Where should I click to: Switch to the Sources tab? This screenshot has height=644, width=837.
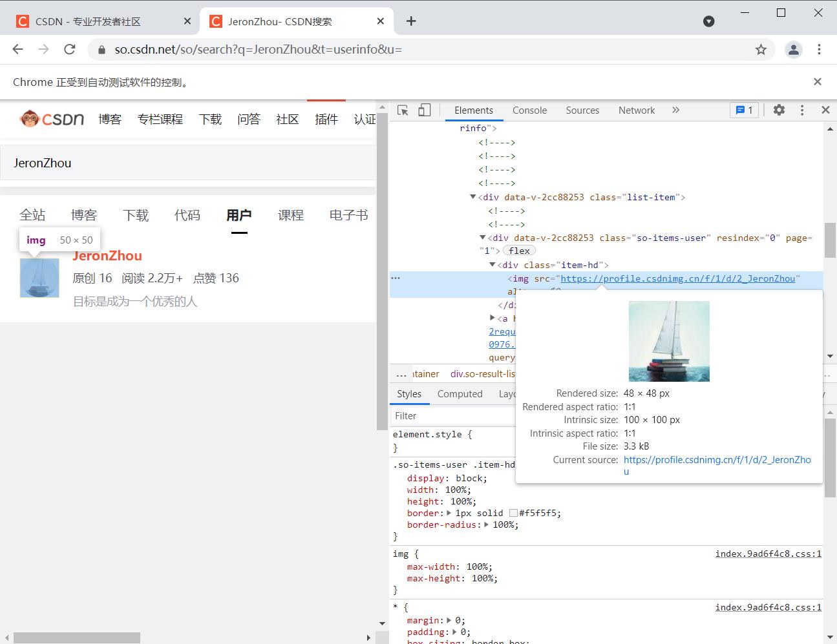tap(582, 110)
